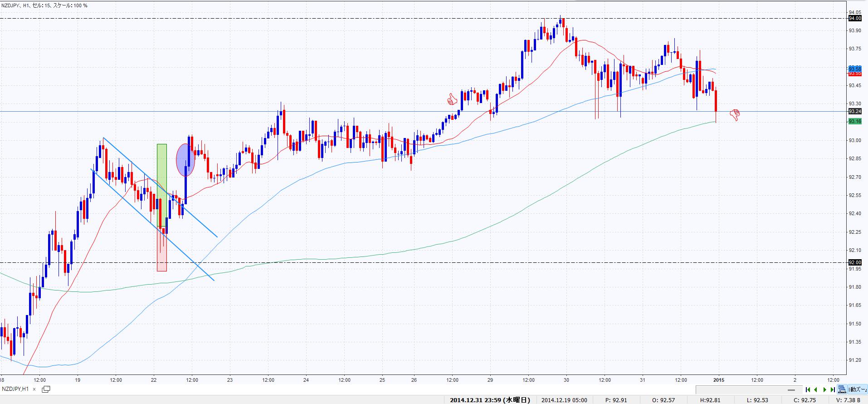Step chart back one bar

(x=816, y=389)
